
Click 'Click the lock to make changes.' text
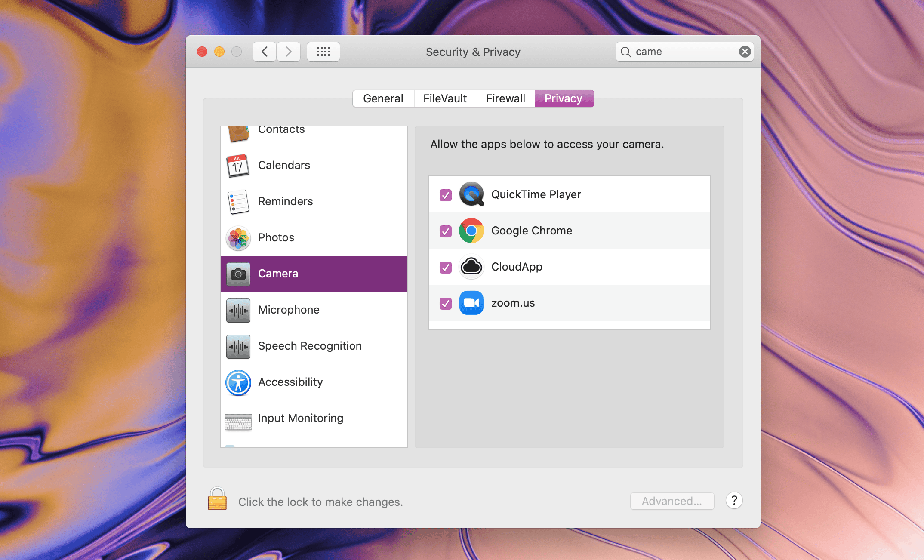click(320, 502)
